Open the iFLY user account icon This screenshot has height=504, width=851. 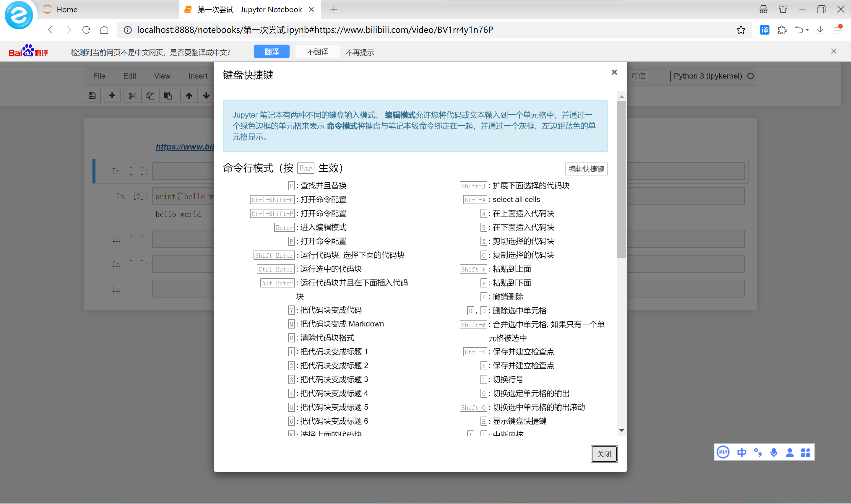[790, 452]
